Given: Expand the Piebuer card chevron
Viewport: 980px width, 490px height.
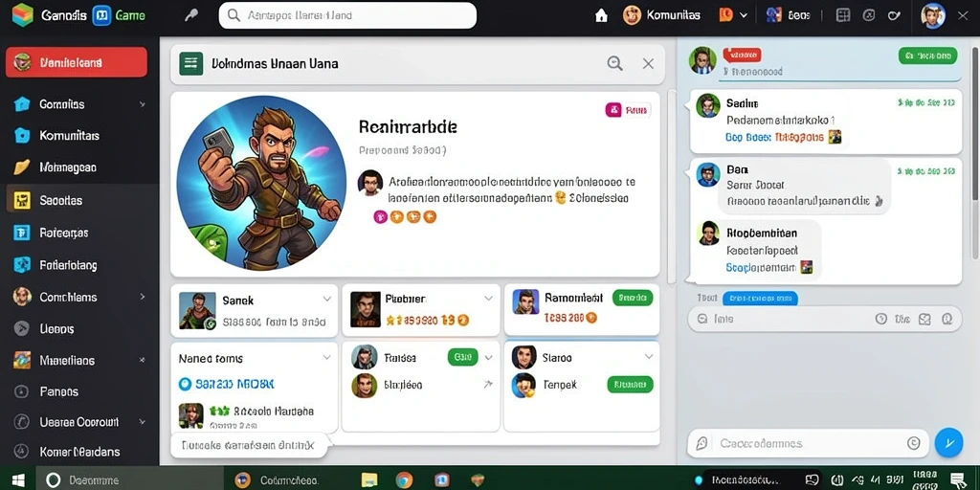Looking at the screenshot, I should [488, 299].
